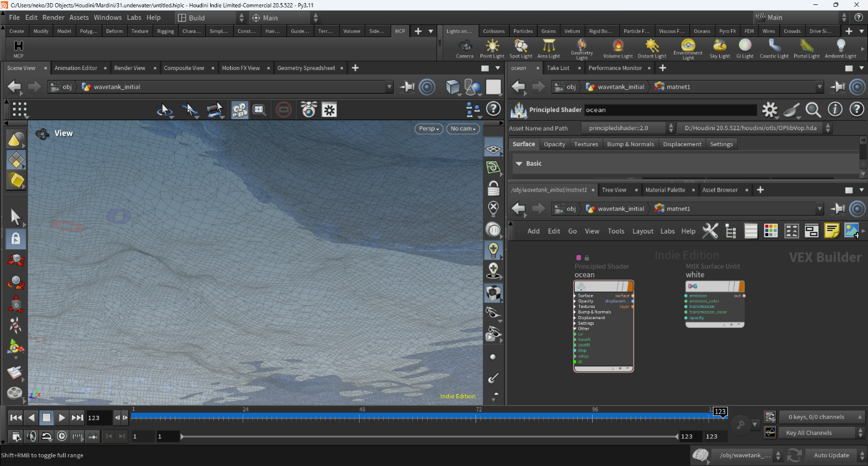Viewport: 868px width, 466px height.
Task: Click wavetank_initial in scene view path
Action: 117,87
